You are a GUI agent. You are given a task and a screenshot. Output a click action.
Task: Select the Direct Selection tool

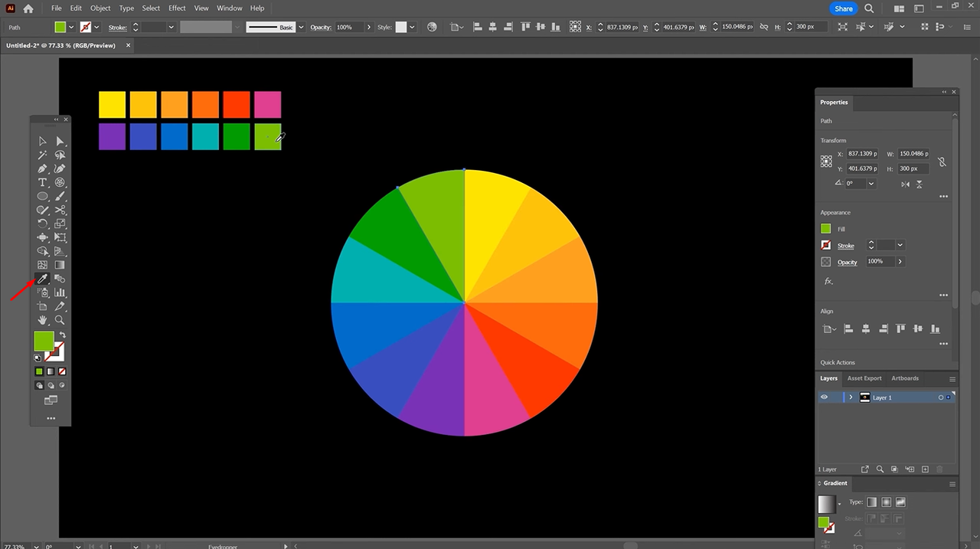(x=60, y=141)
